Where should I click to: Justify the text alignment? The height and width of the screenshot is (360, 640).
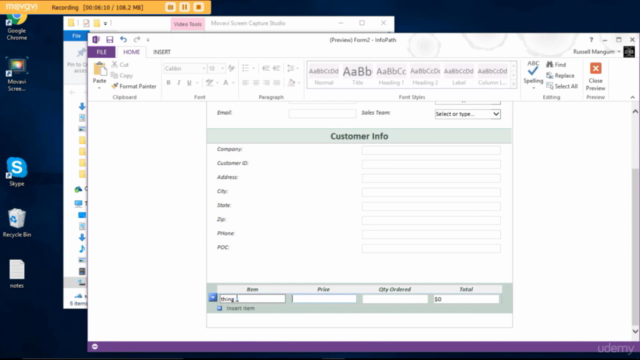277,83
